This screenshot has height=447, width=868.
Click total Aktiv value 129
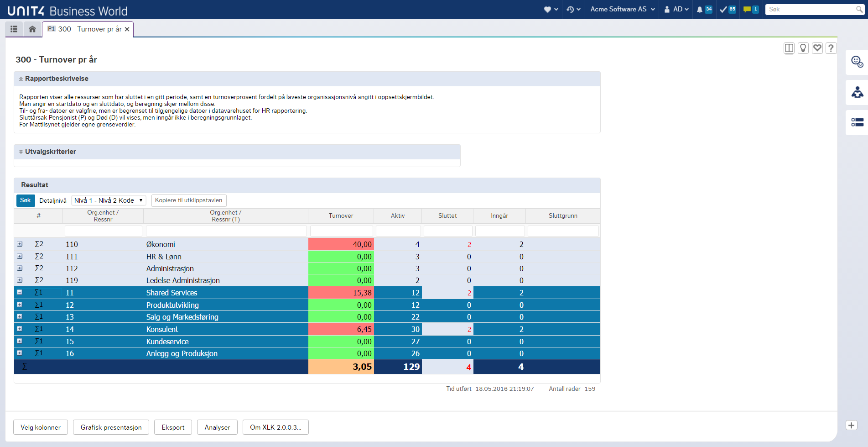click(x=411, y=367)
